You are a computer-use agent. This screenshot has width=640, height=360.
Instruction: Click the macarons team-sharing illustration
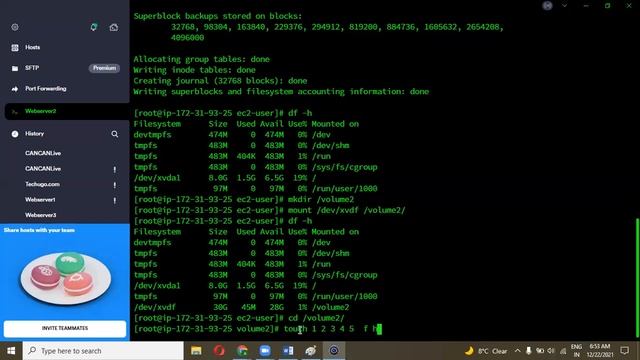coord(66,278)
